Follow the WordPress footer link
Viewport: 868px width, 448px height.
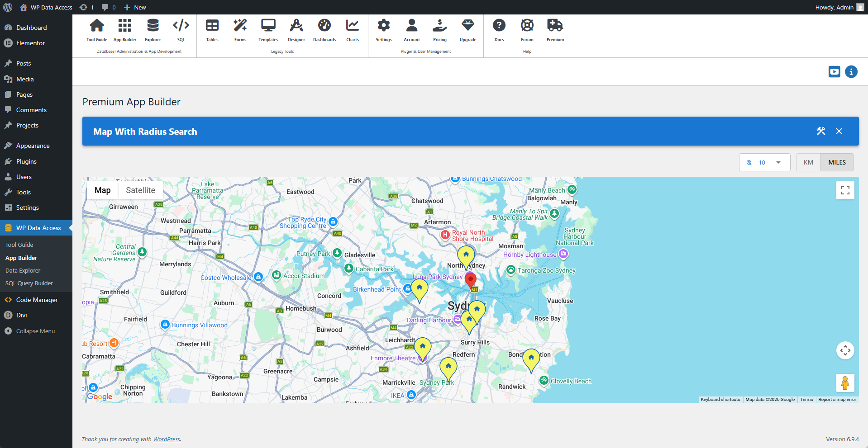coord(166,439)
